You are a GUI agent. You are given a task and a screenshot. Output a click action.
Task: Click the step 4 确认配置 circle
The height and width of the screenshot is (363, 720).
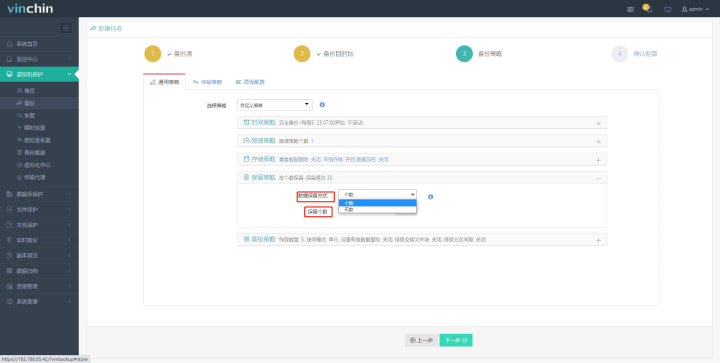click(x=619, y=54)
